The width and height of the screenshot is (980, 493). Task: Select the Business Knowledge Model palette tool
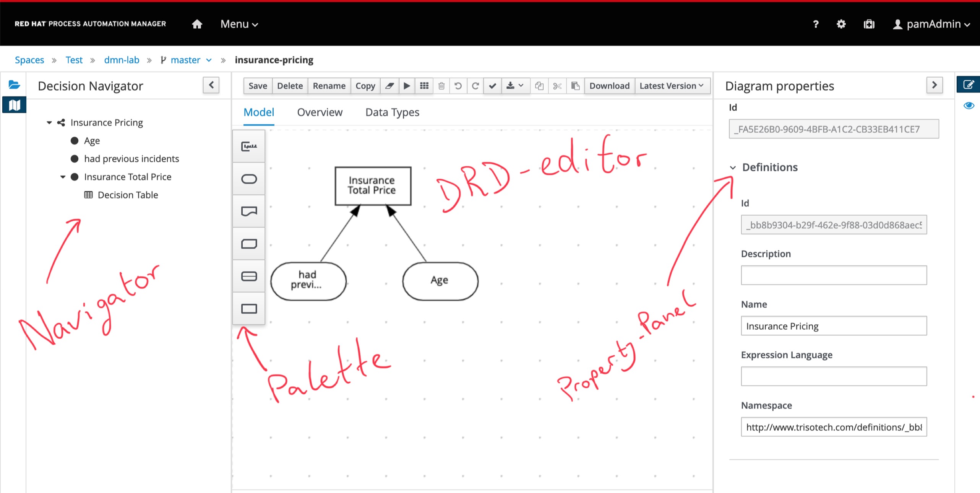pyautogui.click(x=249, y=244)
